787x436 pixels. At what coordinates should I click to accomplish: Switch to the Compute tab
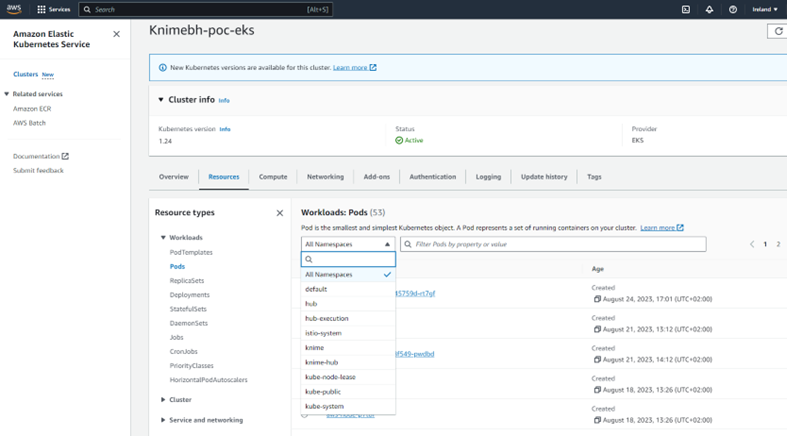273,177
